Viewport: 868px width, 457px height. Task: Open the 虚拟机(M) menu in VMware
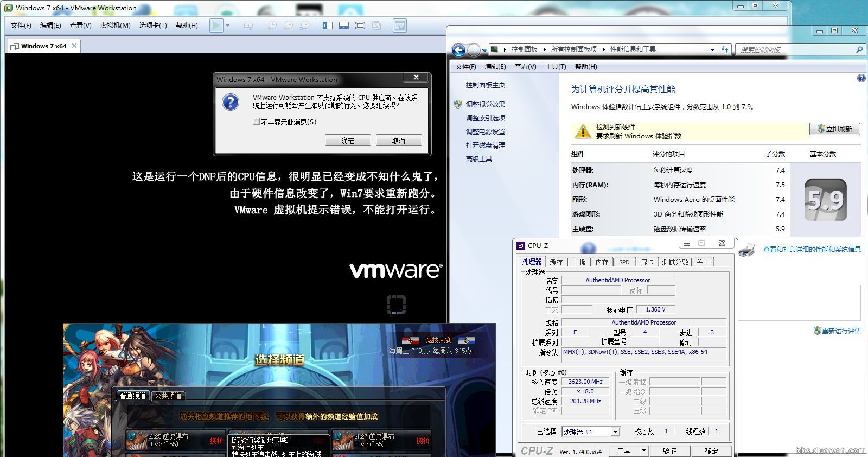point(115,26)
